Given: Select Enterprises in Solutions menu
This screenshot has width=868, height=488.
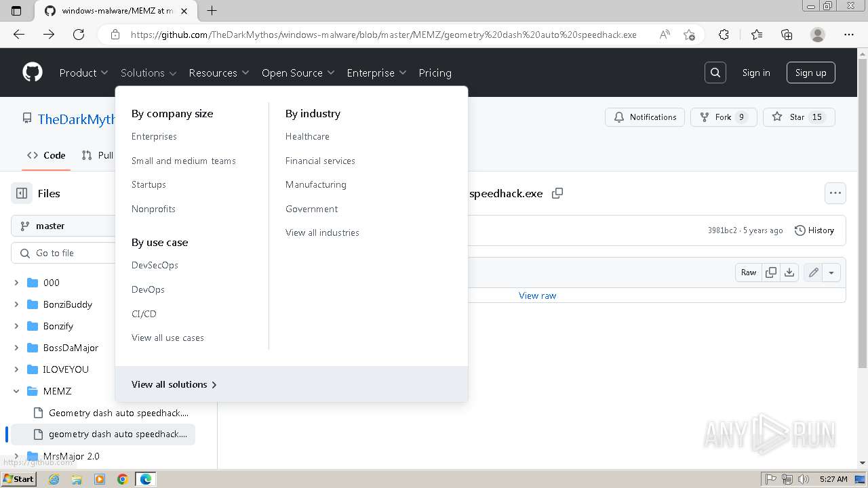Looking at the screenshot, I should point(154,136).
